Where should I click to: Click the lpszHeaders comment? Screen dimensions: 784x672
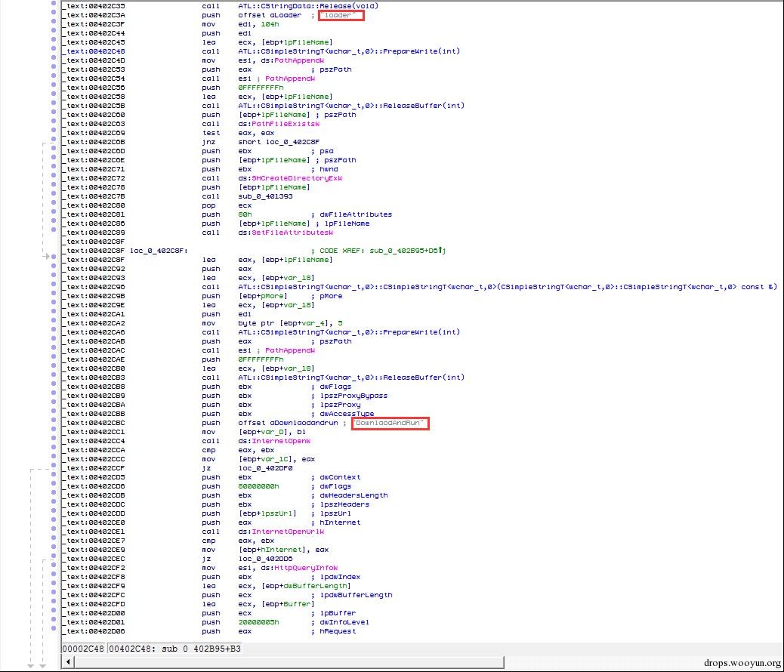click(x=344, y=504)
